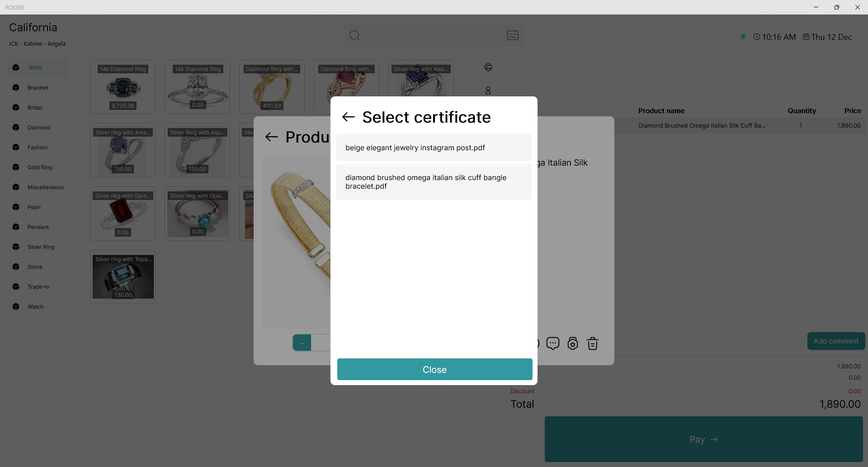Click cube icon beside Diamond
The image size is (868, 467).
coord(16,128)
